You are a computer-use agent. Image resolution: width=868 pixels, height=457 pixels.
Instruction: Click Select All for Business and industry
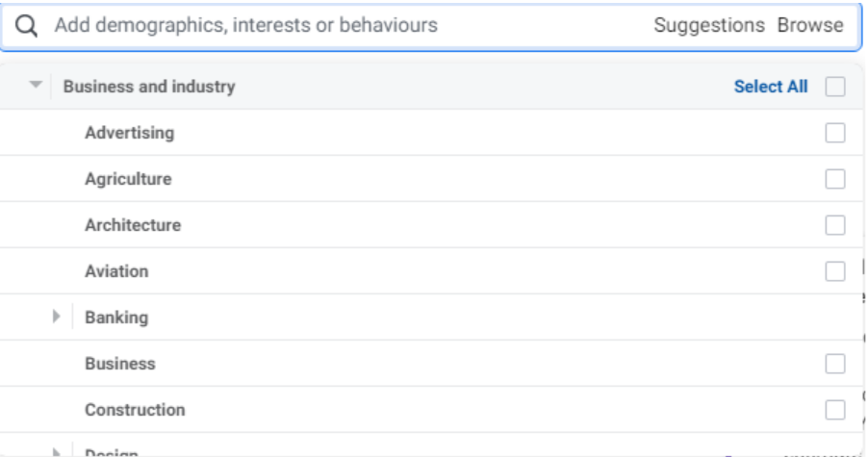coord(771,87)
